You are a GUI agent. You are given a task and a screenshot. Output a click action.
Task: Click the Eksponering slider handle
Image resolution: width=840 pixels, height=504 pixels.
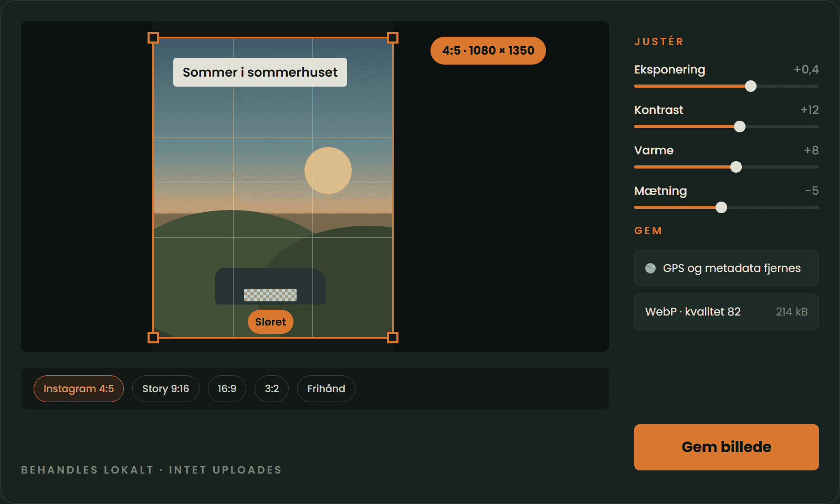(751, 86)
